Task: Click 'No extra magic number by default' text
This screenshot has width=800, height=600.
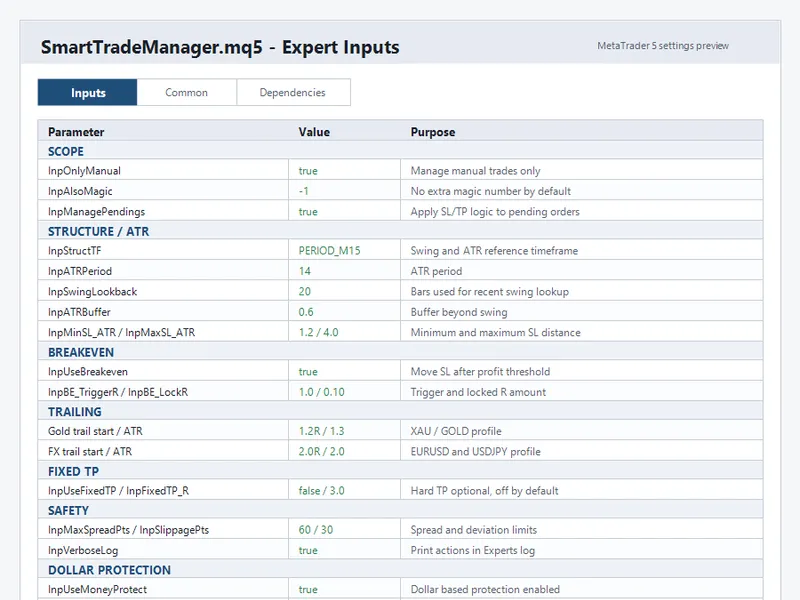Action: pos(491,191)
